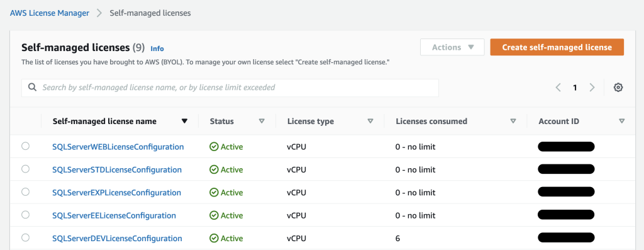The width and height of the screenshot is (644, 250).
Task: Sort by Account ID column
Action: click(622, 122)
